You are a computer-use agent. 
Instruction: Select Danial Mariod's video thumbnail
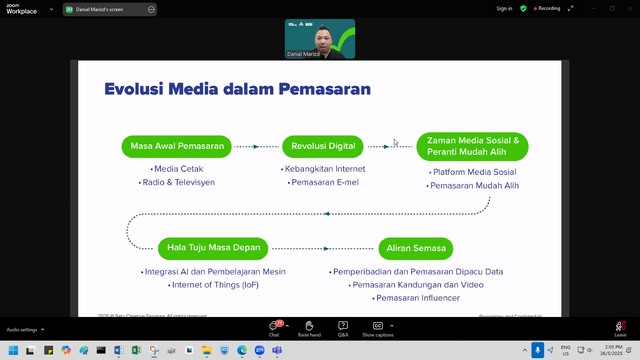(x=320, y=39)
